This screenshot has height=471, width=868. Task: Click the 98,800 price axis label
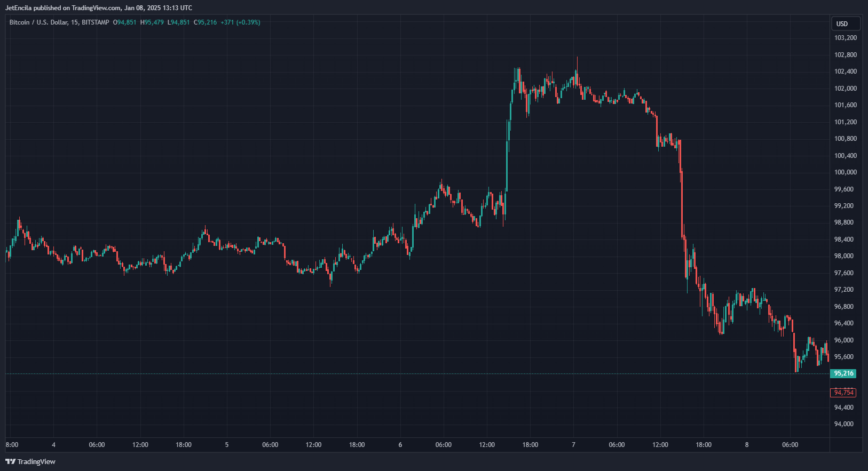[x=844, y=222]
